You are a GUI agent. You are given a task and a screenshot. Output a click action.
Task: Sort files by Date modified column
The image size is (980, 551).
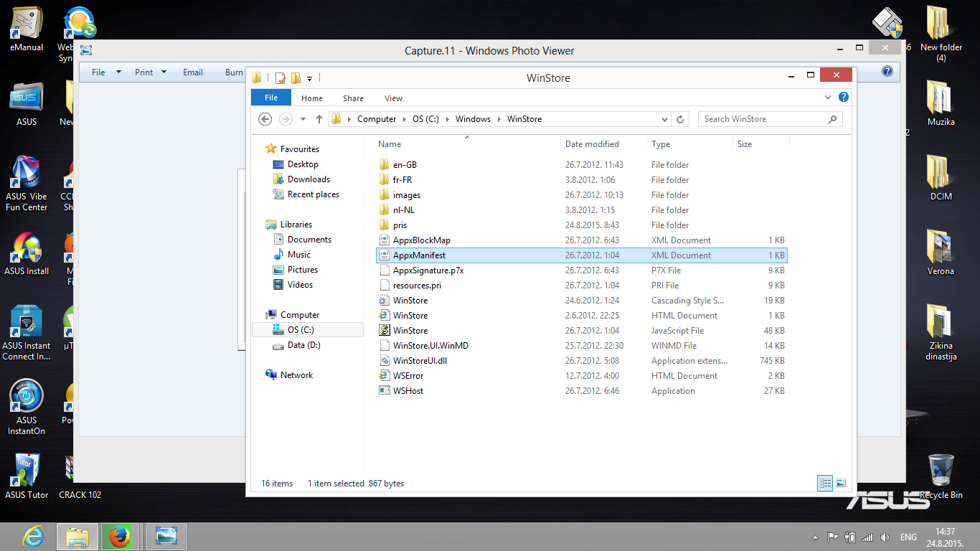tap(592, 144)
